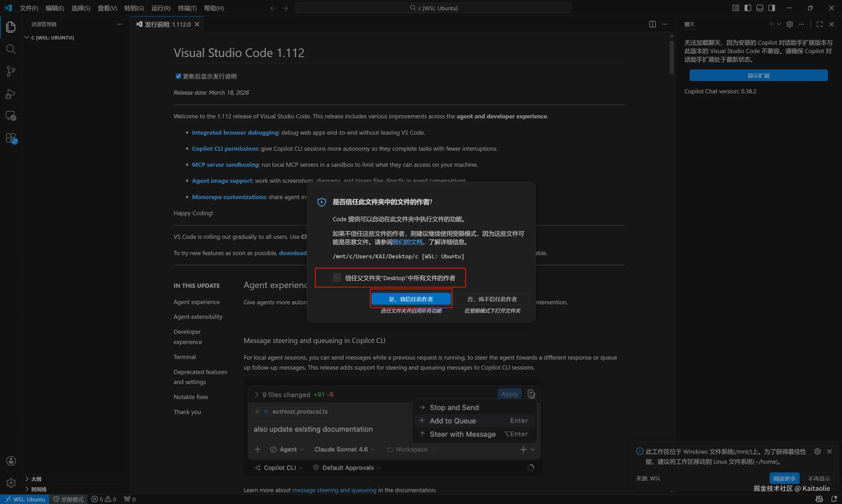Open the Search view in activity bar
Image resolution: width=842 pixels, height=504 pixels.
pos(11,49)
